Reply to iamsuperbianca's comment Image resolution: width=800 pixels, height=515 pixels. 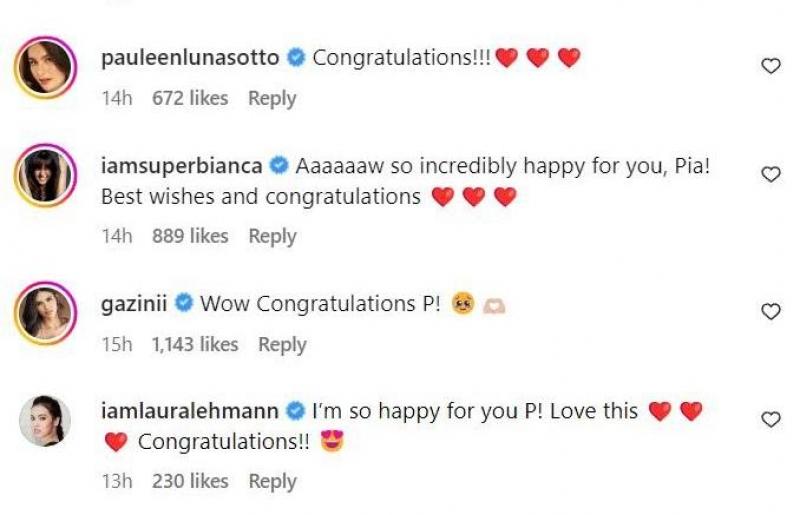[272, 236]
